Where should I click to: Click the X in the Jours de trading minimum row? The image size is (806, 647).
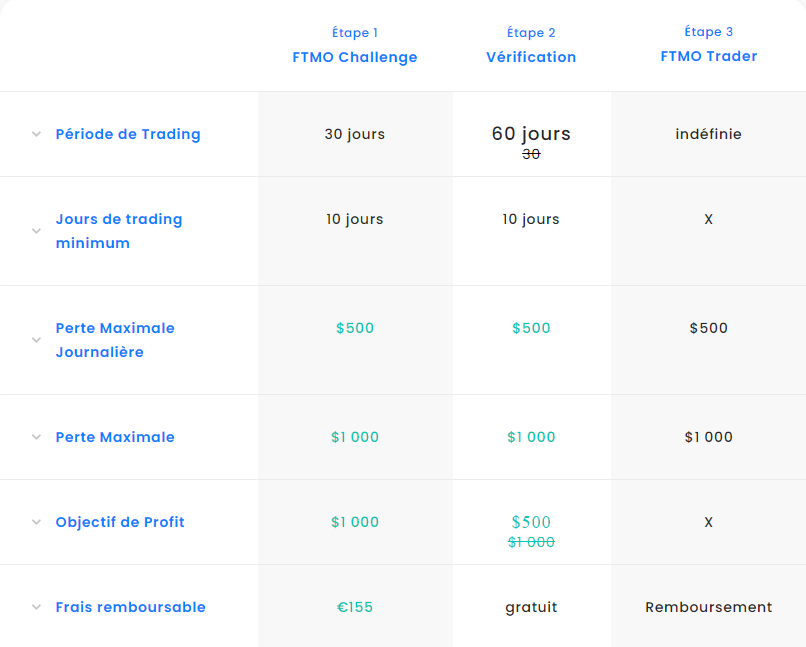tap(708, 219)
